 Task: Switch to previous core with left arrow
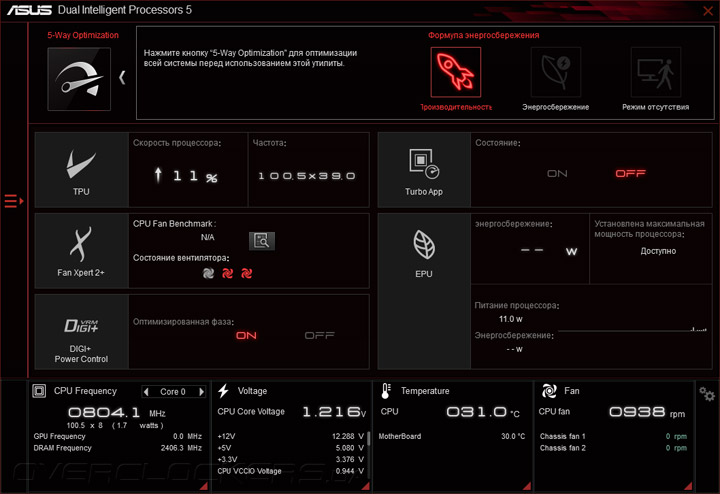146,392
